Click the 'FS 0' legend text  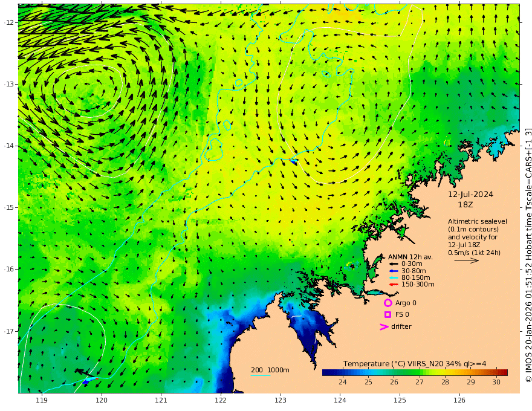[x=402, y=315]
